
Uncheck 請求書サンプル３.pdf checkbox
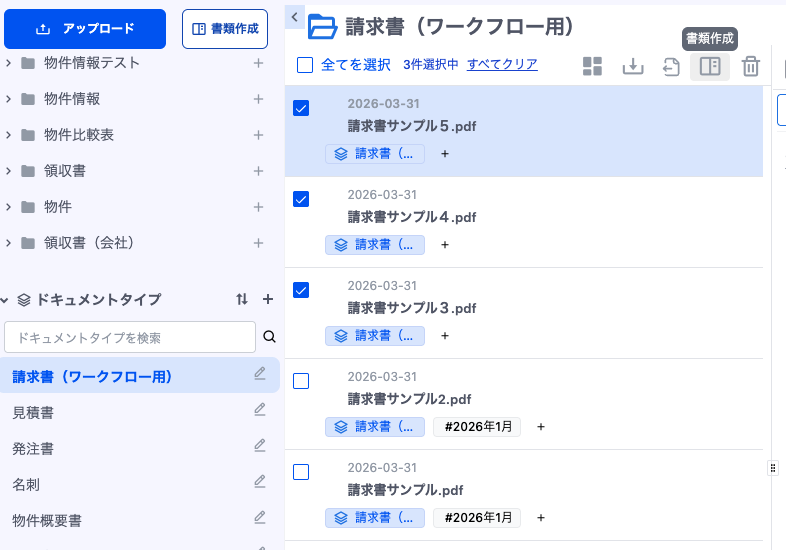tap(301, 290)
